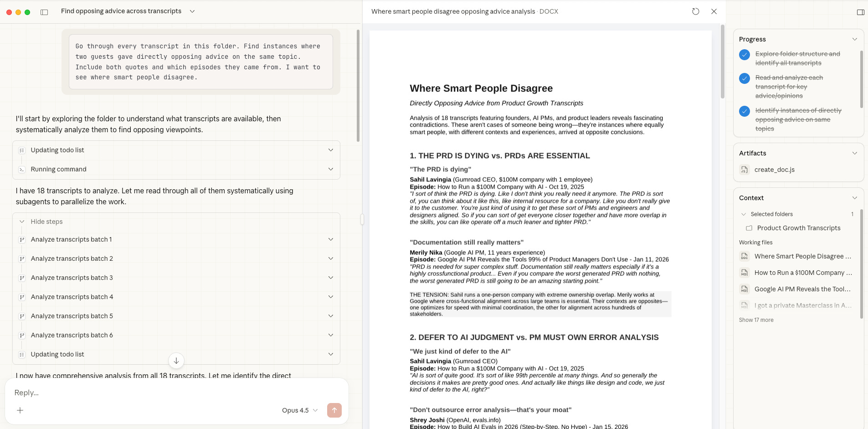Click the DOC icon beside Where Smart People Disagree
868x429 pixels.
[744, 256]
